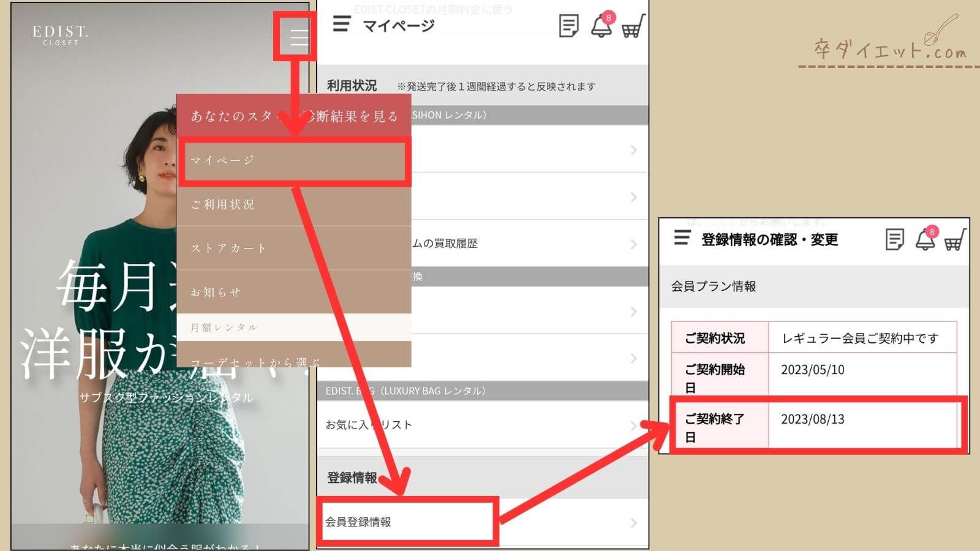Screen dimensions: 980x551
Task: Select お知らせ in the menu
Action: tap(293, 292)
